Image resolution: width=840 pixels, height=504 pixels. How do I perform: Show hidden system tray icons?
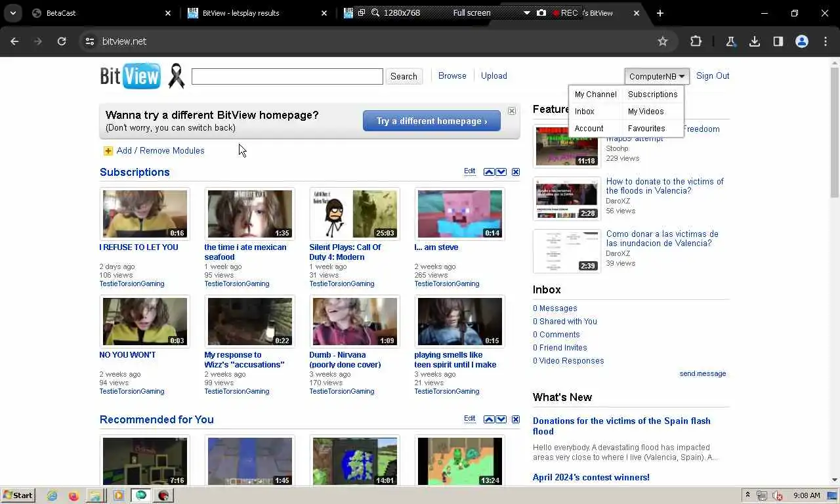[x=747, y=495]
